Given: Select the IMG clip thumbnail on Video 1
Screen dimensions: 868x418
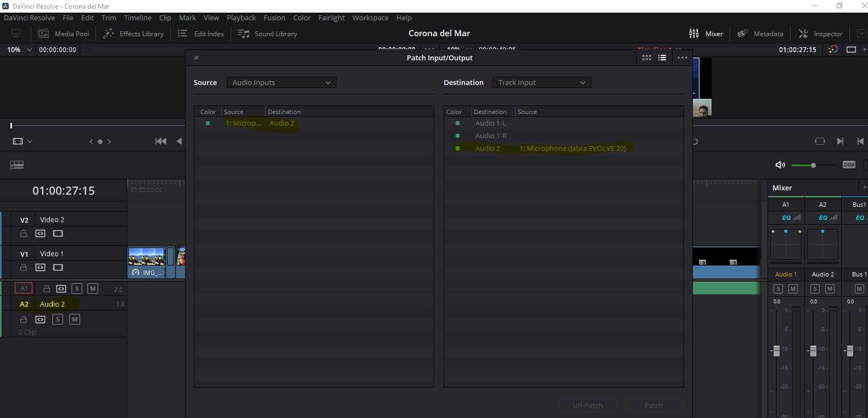Looking at the screenshot, I should (x=147, y=262).
